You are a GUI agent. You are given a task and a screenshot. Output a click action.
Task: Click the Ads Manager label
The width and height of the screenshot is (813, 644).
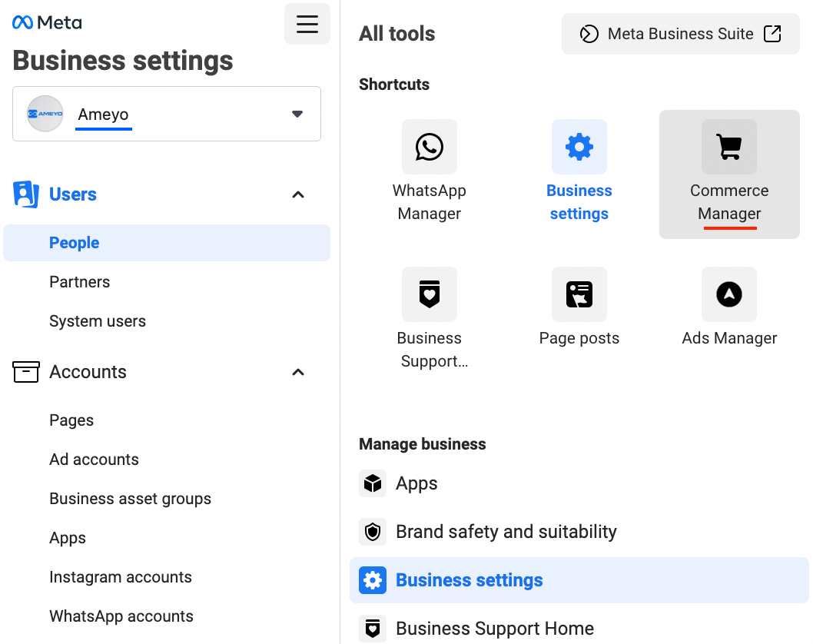pos(729,338)
